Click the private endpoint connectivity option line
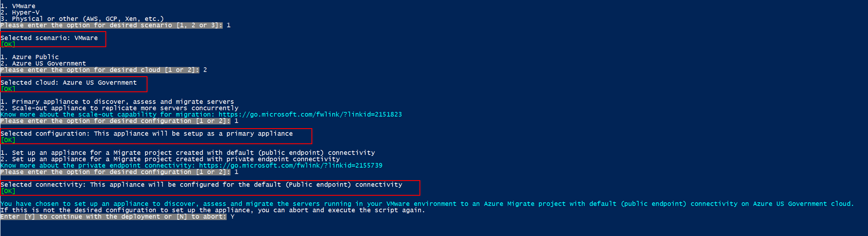Image resolution: width=868 pixels, height=236 pixels. click(x=170, y=159)
